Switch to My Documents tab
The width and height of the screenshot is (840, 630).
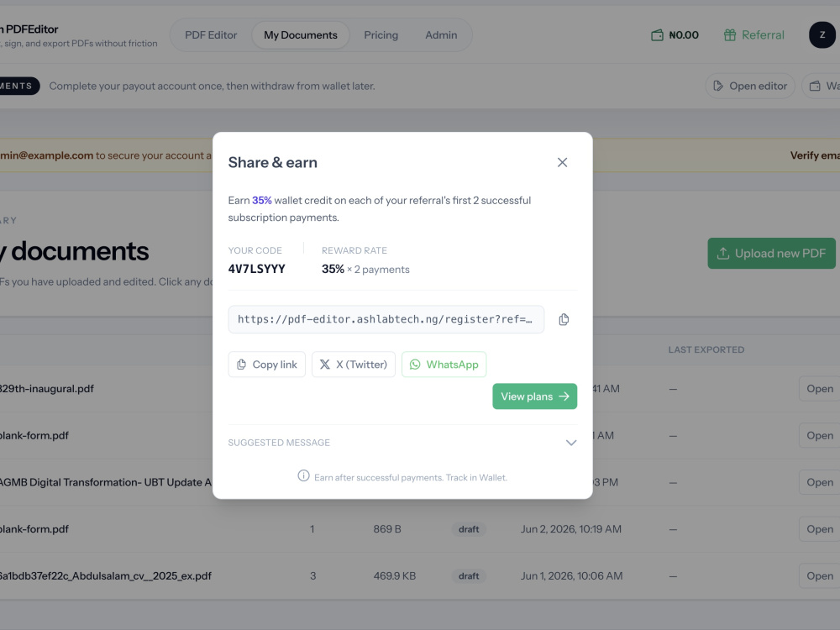coord(301,34)
